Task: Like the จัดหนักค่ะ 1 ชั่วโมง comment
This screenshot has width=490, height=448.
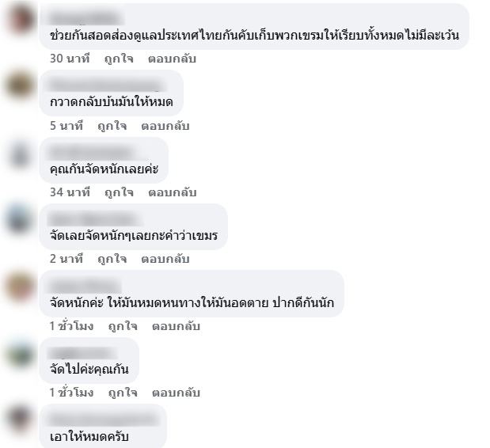Action: tap(123, 326)
